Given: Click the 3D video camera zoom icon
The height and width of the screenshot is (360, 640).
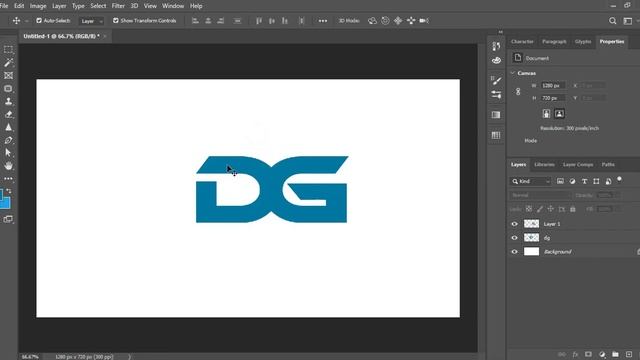Looking at the screenshot, I should [x=424, y=21].
